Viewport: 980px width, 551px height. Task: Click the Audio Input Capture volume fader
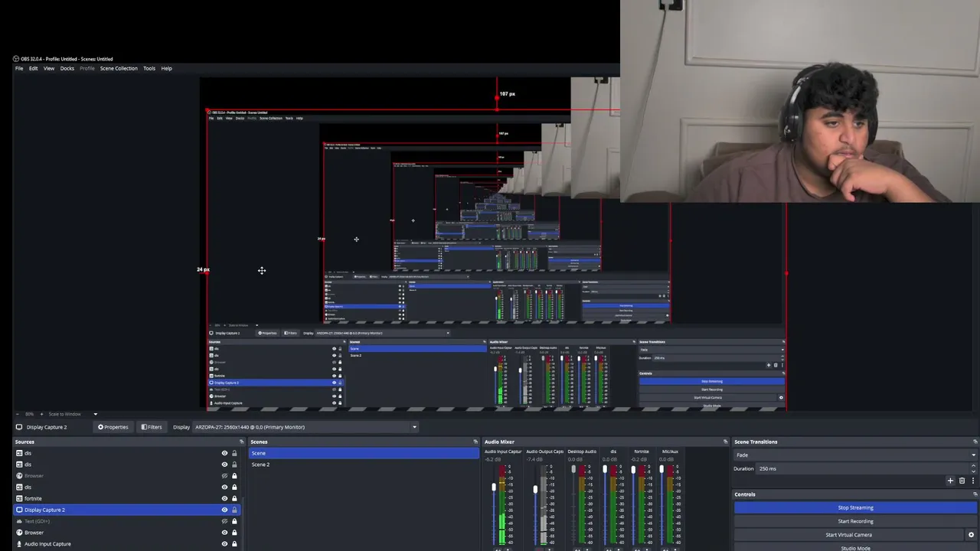[x=494, y=487]
